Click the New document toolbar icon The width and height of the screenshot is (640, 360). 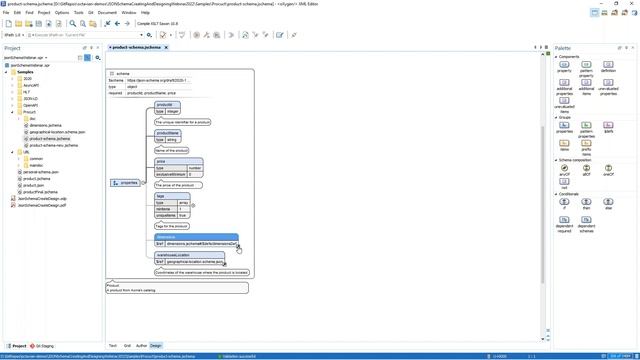pos(9,24)
